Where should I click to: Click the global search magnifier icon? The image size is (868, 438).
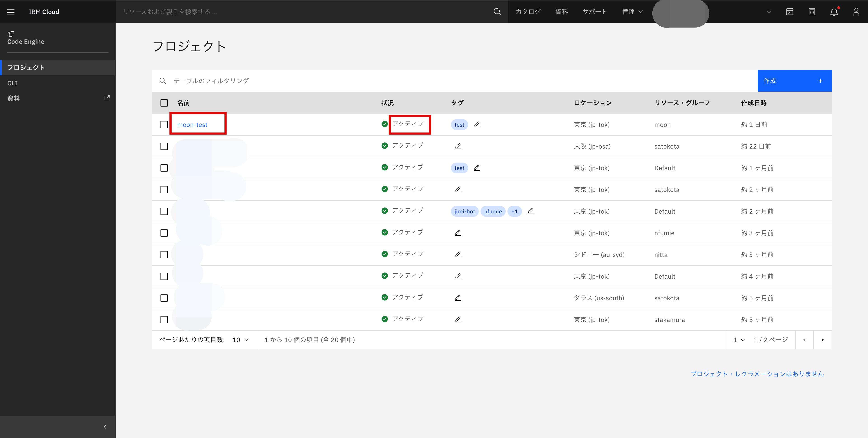[x=497, y=12]
